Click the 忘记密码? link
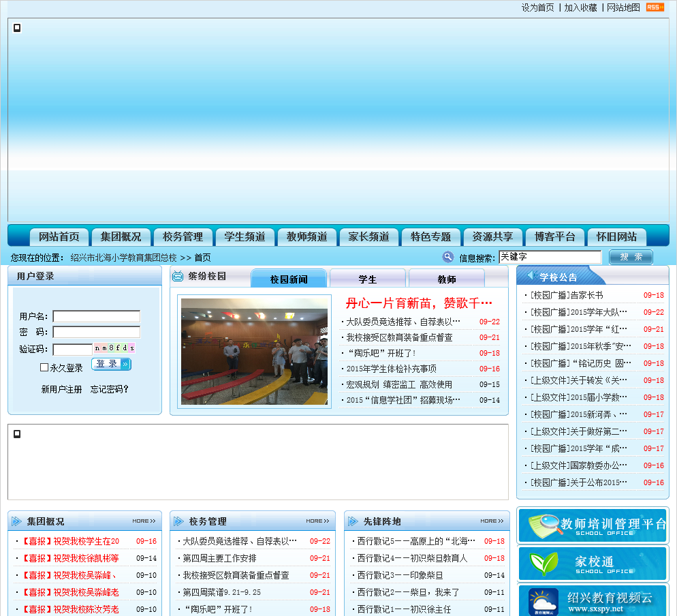 [x=109, y=389]
